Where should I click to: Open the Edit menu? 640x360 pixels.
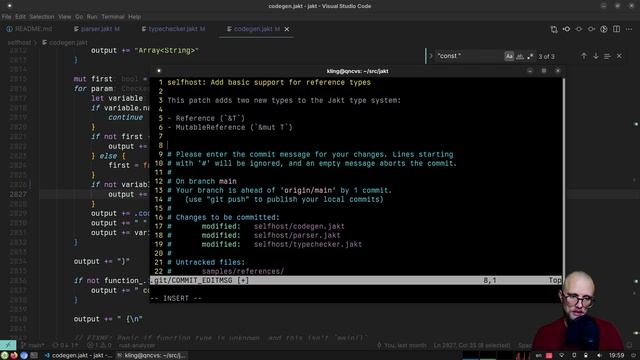pyautogui.click(x=20, y=17)
